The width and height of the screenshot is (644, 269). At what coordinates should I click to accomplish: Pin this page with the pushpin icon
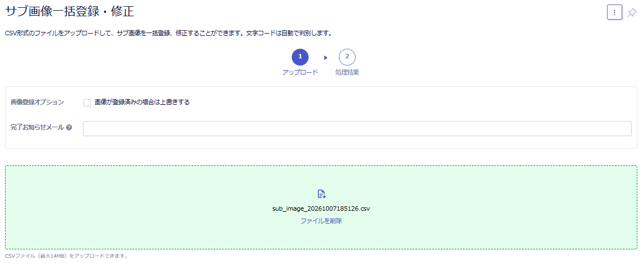(x=632, y=13)
